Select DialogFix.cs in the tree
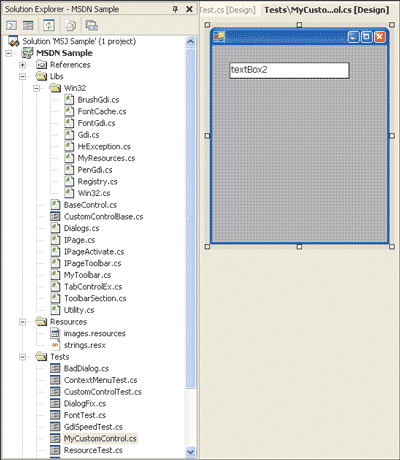The image size is (400, 460). click(85, 403)
